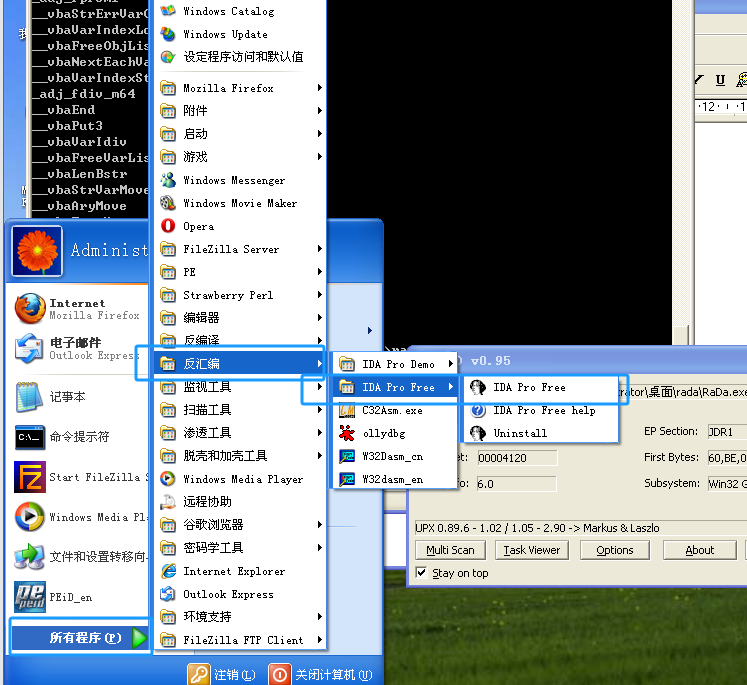747x685 pixels.
Task: Click the 00004120 offset field
Action: [517, 458]
